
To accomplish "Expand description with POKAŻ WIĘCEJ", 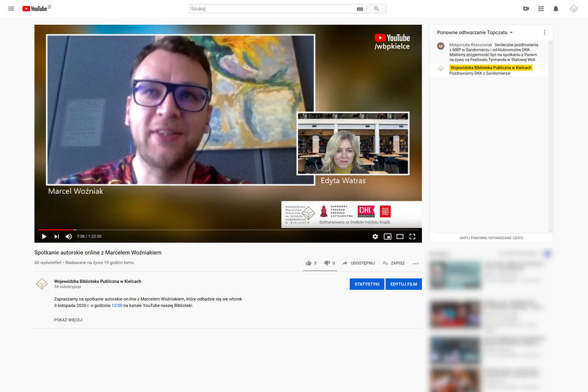I will (x=68, y=320).
